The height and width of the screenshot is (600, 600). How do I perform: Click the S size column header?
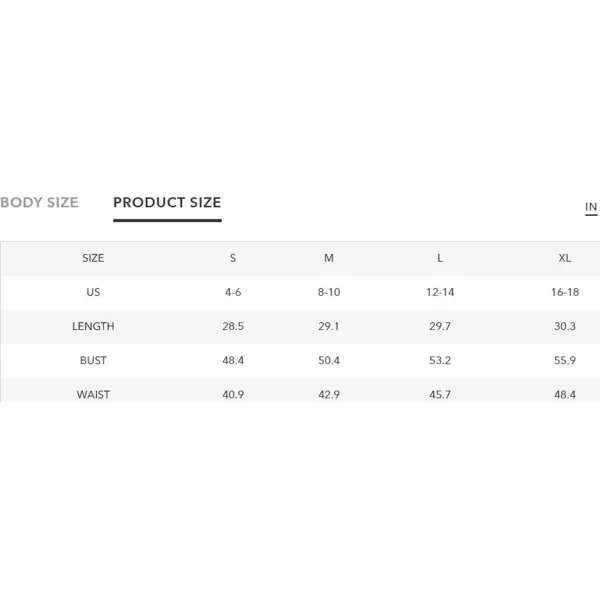(233, 258)
